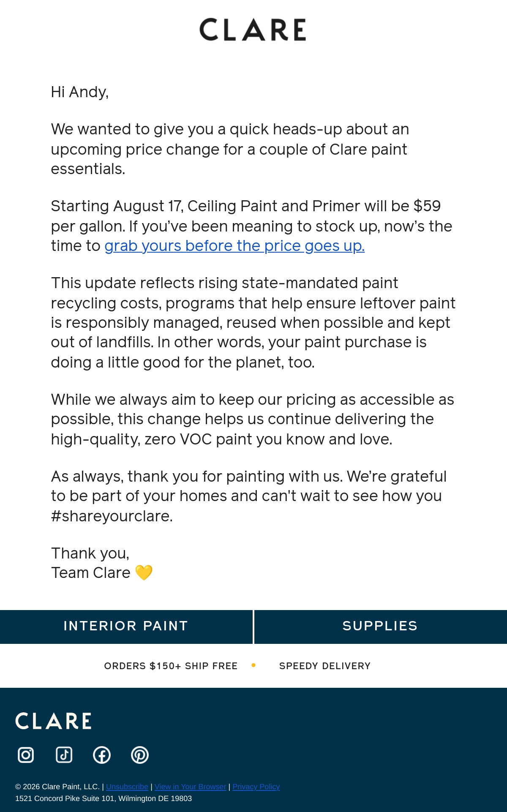Click 'Orders $150+ Ship Free' banner text

171,666
